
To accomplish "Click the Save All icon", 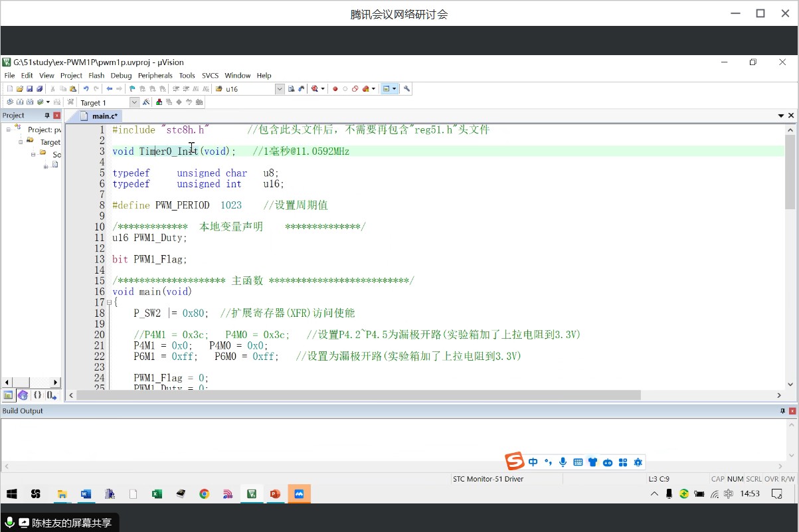I will point(39,88).
